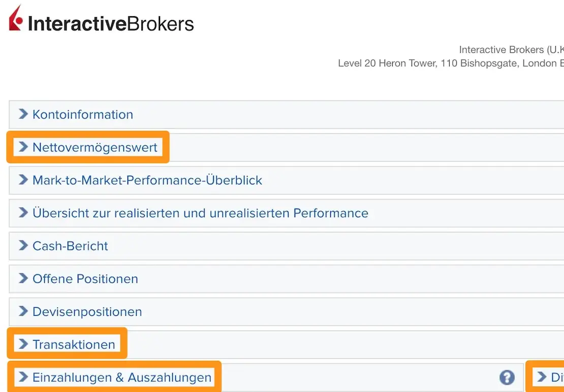Open Einzahlungen & Auszahlungen section label
The width and height of the screenshot is (564, 392).
pos(122,378)
